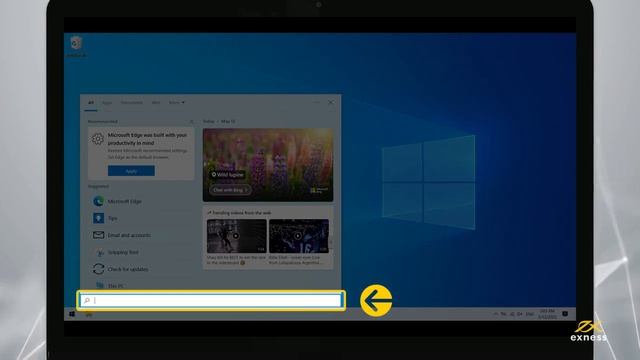Screen dimensions: 640x360
Task: Select the 'Microsoft Edge' suggestion text
Action: (x=124, y=202)
